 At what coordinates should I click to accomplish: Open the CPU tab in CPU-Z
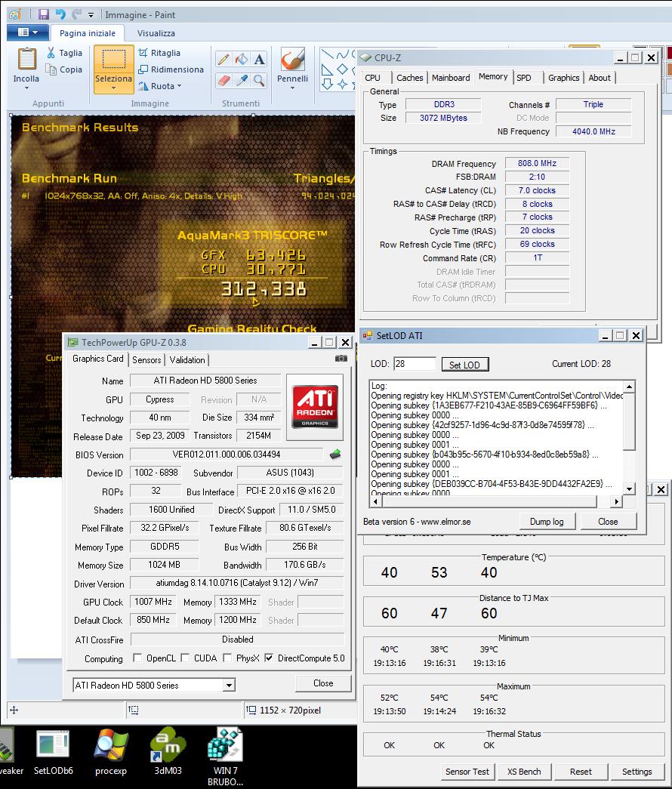coord(373,78)
